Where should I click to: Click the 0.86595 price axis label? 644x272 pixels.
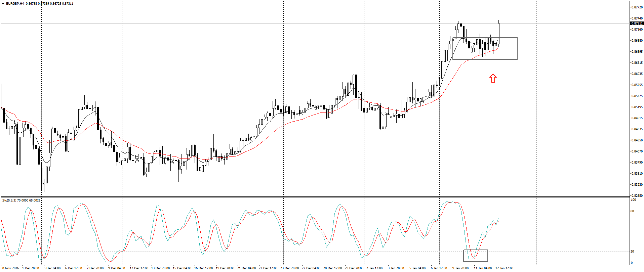[x=637, y=52]
